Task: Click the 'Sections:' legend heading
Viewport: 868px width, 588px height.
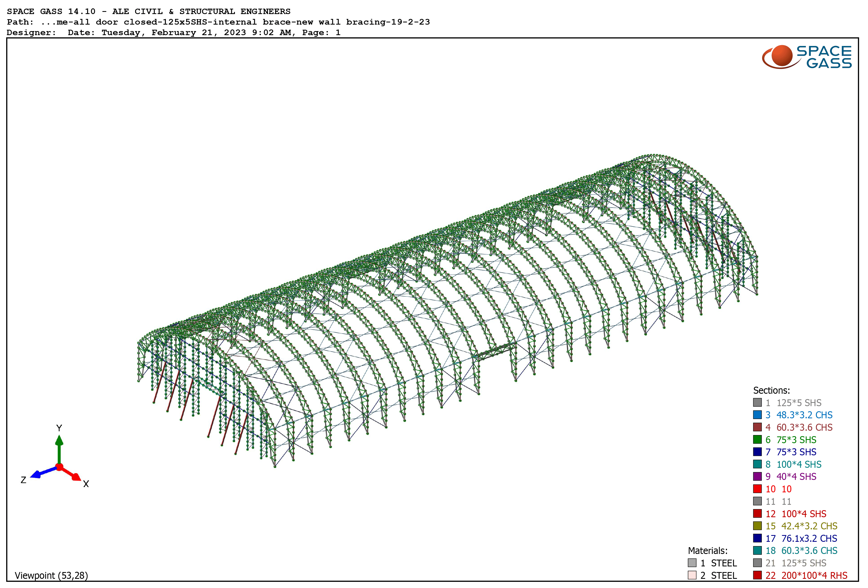Action: pos(771,390)
